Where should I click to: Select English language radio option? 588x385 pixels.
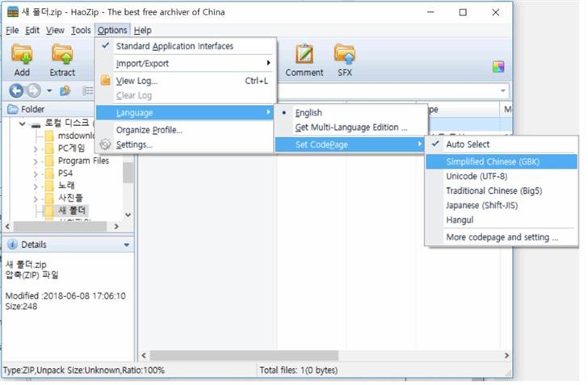pyautogui.click(x=352, y=112)
